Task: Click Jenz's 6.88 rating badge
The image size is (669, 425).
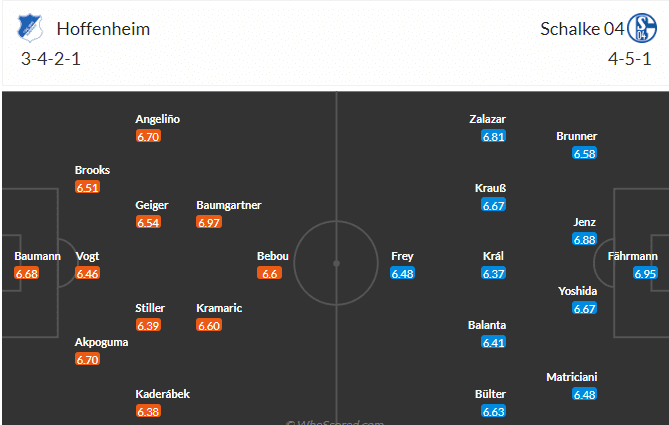Action: (x=585, y=239)
